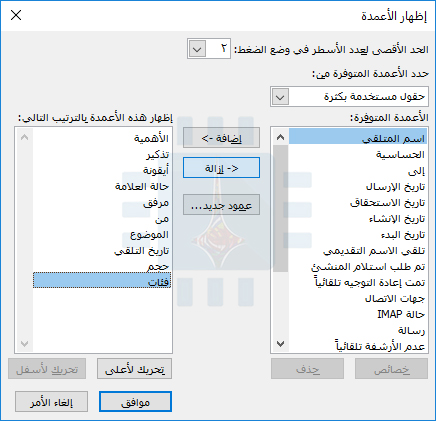436x421 pixels.
Task: Cancel with the 'إلغاء الأمر' button
Action: (51, 402)
